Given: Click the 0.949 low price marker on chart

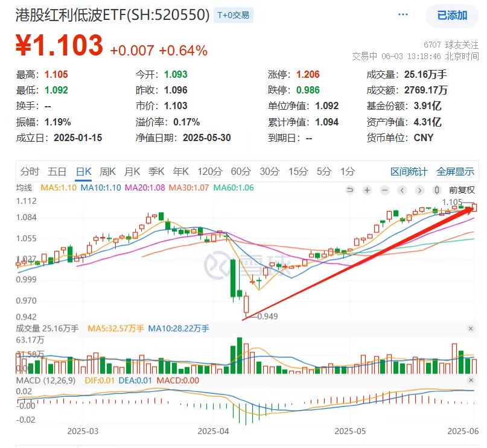Looking at the screenshot, I should coord(267,316).
